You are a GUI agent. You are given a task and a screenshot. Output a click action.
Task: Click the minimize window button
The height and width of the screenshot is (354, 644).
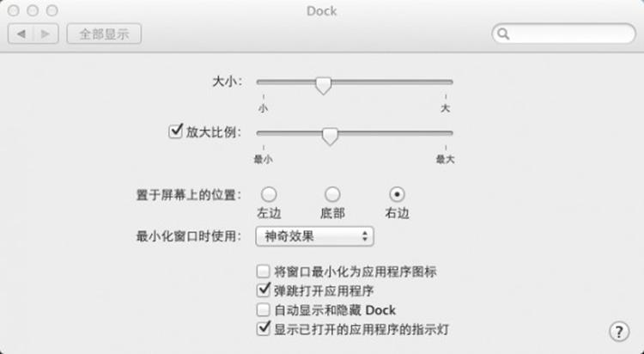click(33, 10)
